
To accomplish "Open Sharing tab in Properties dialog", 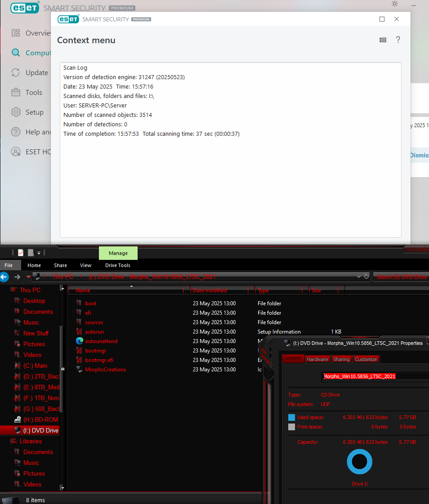I will tap(341, 359).
